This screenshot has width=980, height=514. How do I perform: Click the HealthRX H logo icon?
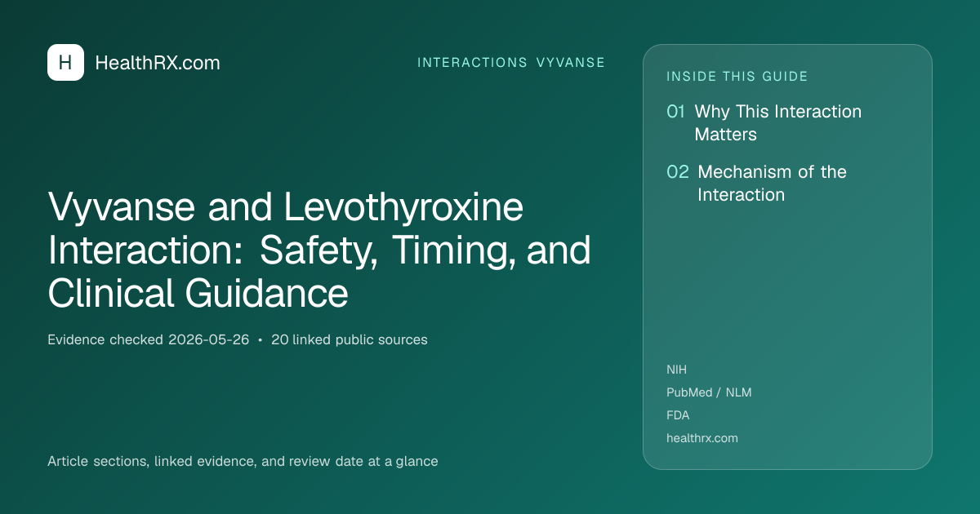(65, 63)
